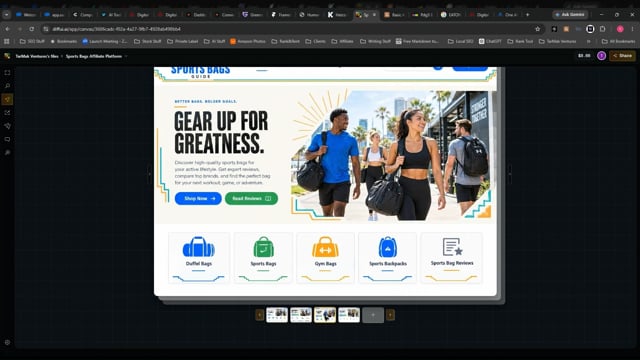Open settings gear at sidebar bottom
Screen dimensions: 640x360
coord(7,342)
